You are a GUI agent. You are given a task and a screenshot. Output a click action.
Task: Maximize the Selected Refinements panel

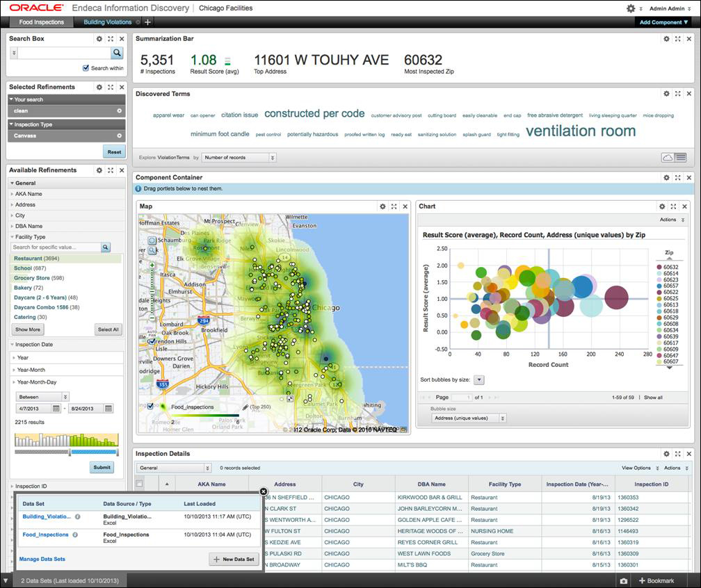point(111,87)
